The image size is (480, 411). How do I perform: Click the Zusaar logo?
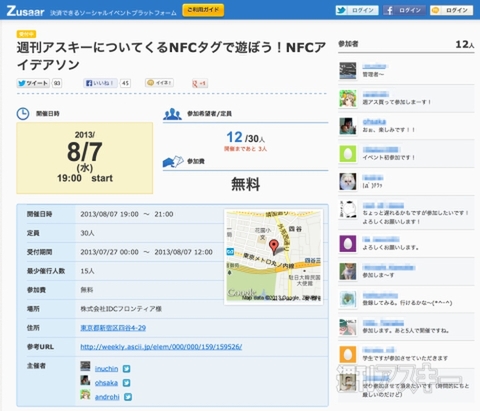(x=25, y=11)
